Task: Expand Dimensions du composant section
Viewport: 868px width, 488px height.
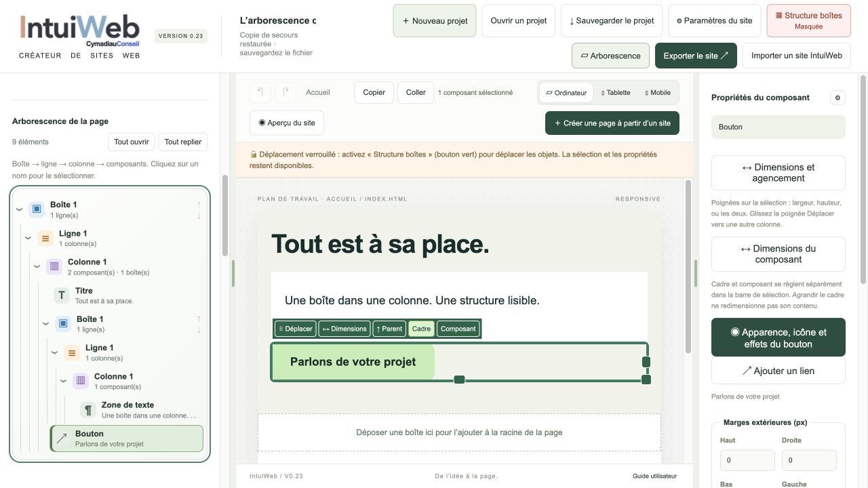Action: pos(778,254)
